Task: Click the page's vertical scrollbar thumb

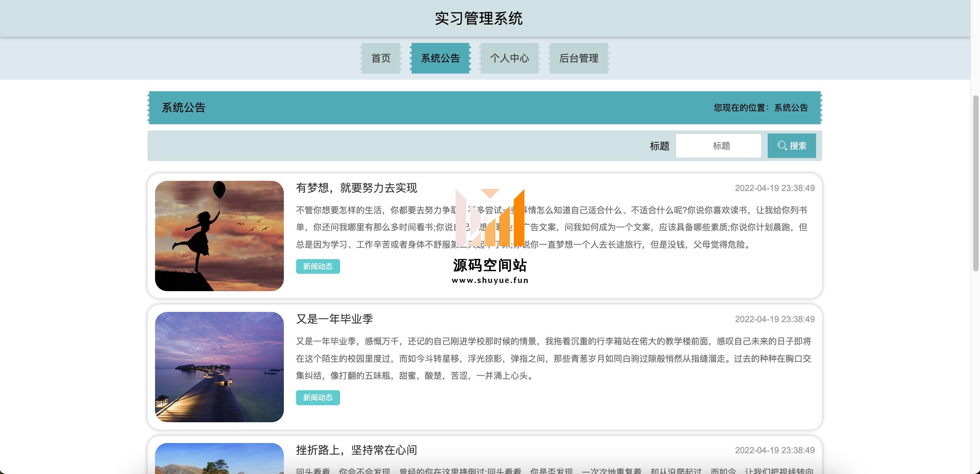Action: pyautogui.click(x=976, y=183)
